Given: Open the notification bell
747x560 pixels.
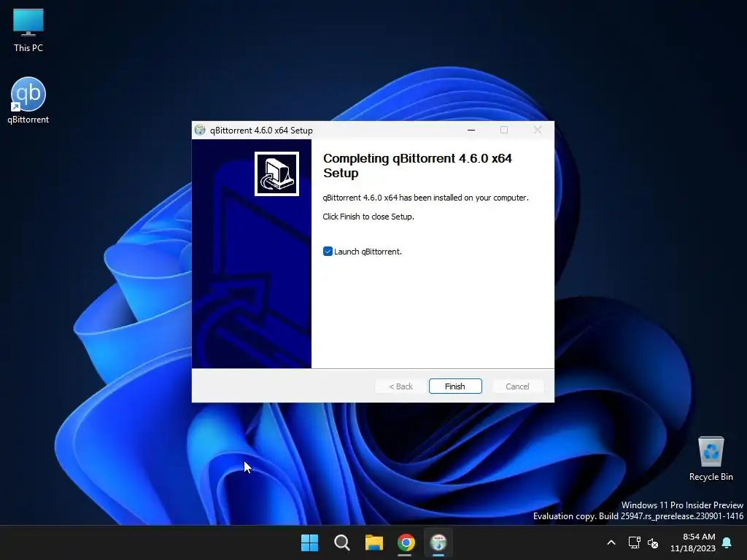Looking at the screenshot, I should click(x=727, y=542).
